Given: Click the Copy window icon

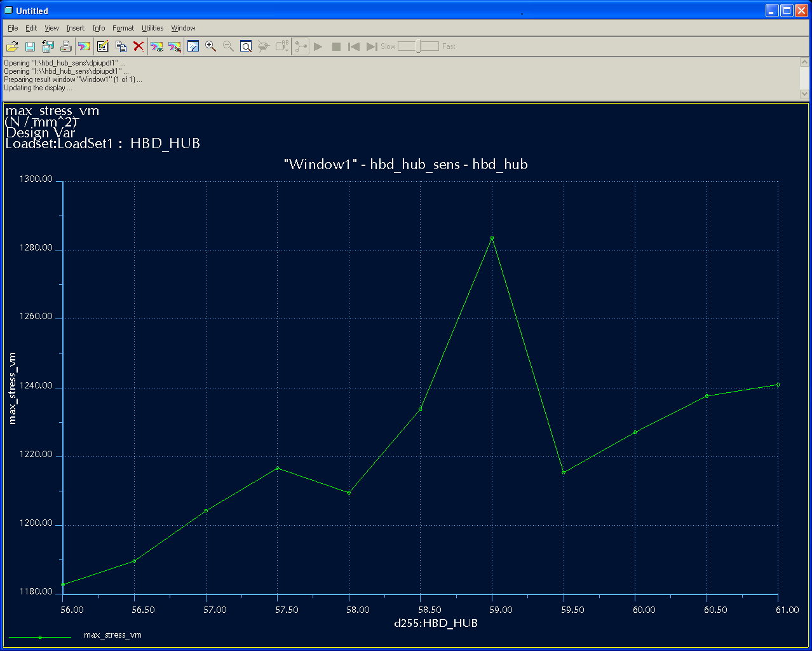Looking at the screenshot, I should [x=121, y=46].
